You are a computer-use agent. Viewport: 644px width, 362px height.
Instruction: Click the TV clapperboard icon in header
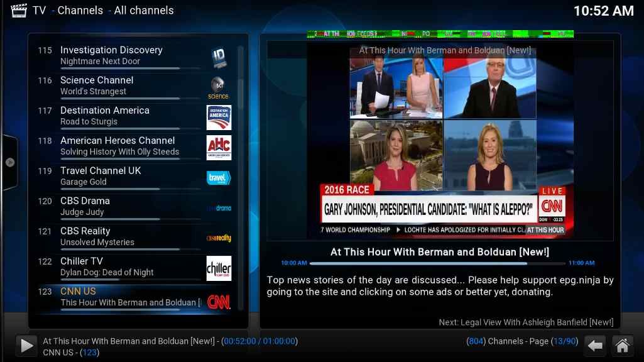click(x=18, y=10)
